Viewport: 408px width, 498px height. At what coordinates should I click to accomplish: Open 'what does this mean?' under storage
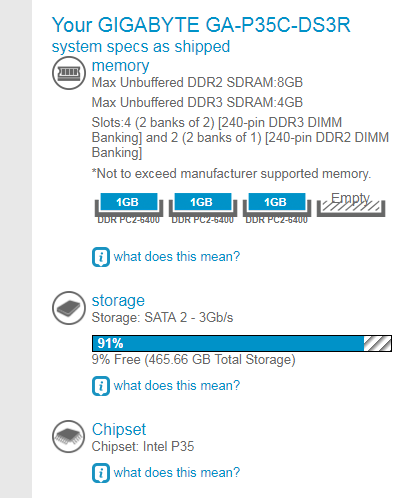tap(177, 386)
